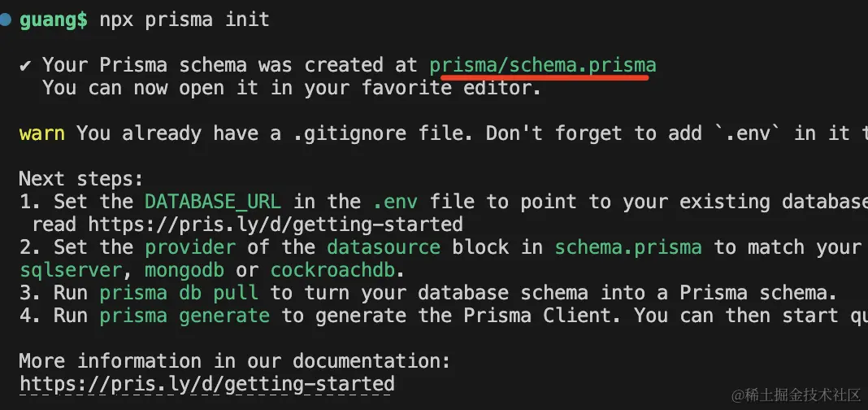Open the prisma/schema.prisma file path
868x410 pixels.
(x=542, y=65)
